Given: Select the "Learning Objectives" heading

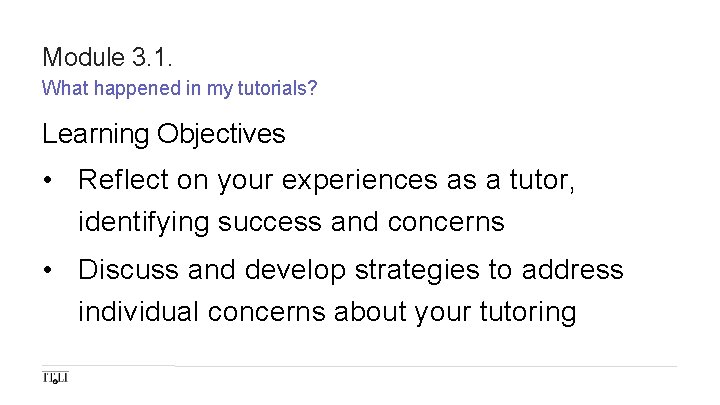Looking at the screenshot, I should [163, 134].
